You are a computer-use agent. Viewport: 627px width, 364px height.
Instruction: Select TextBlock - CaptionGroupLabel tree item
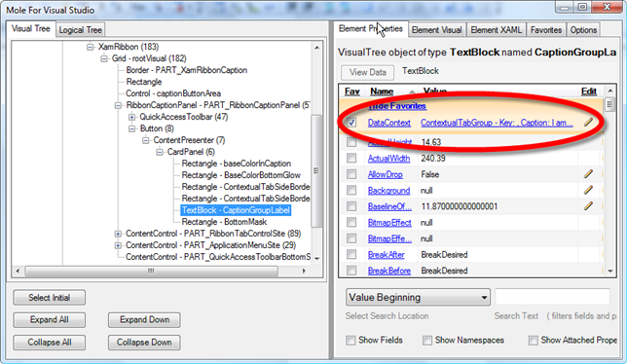tap(236, 210)
